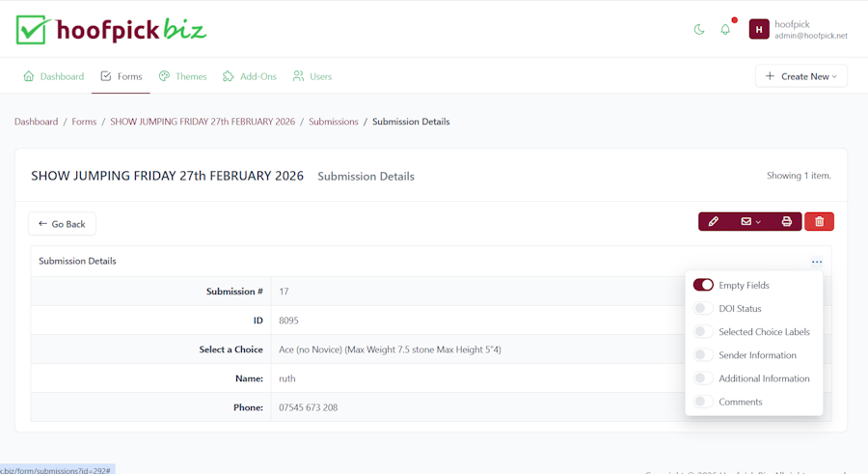The image size is (868, 474).
Task: Click the Showing 1 item text
Action: point(799,176)
